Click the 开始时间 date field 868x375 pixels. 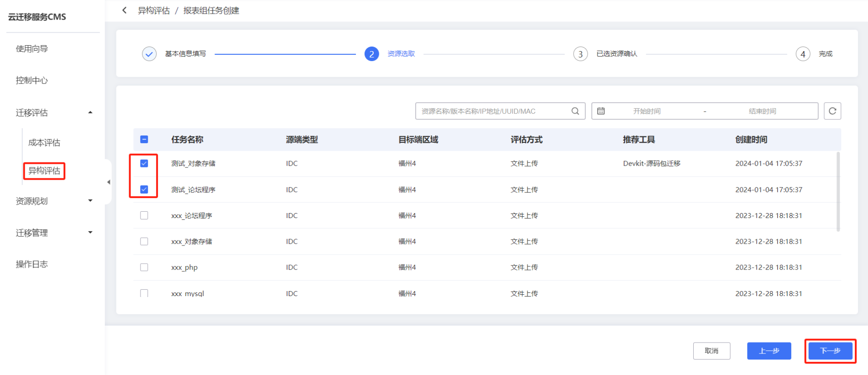(647, 111)
